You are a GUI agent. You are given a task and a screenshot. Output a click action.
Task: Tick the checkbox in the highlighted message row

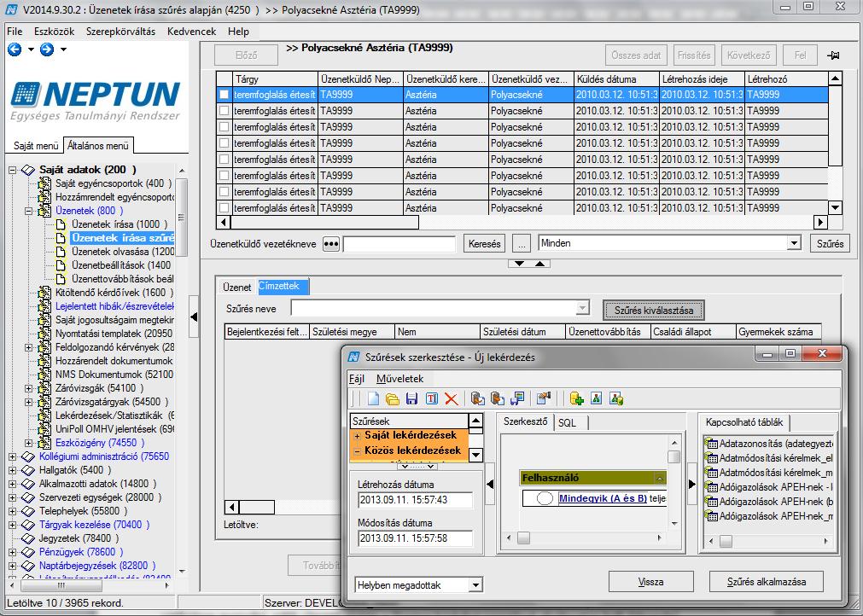[x=224, y=95]
